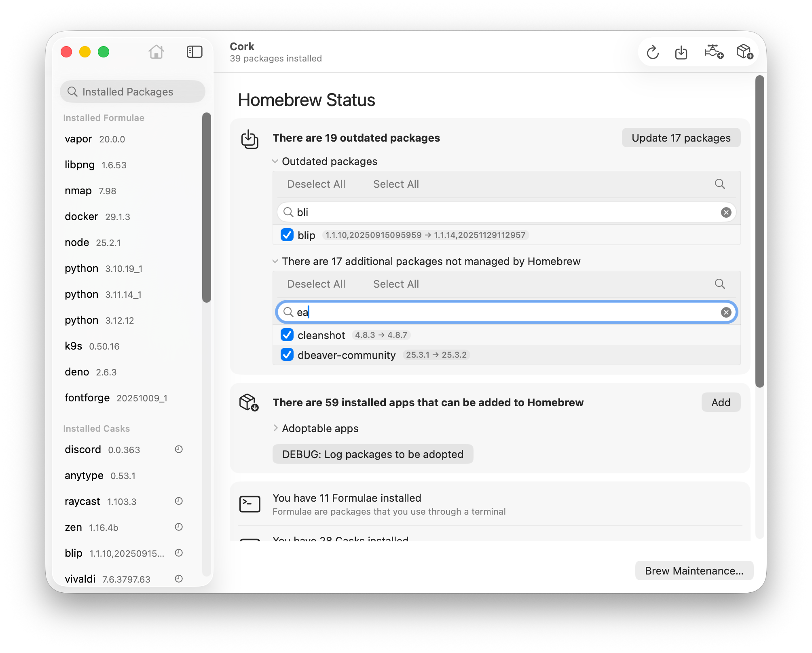Click the refresh packages toolbar icon
Viewport: 812px width, 653px height.
pyautogui.click(x=653, y=52)
